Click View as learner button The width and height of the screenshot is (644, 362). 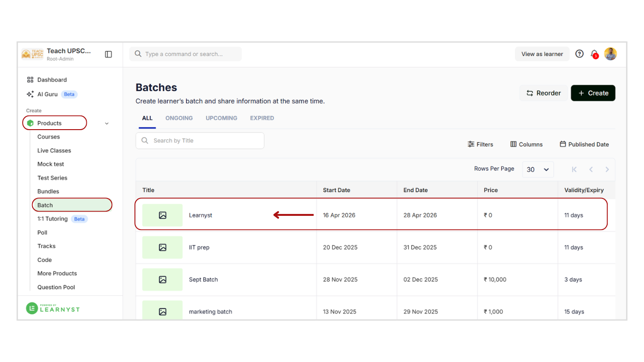542,54
